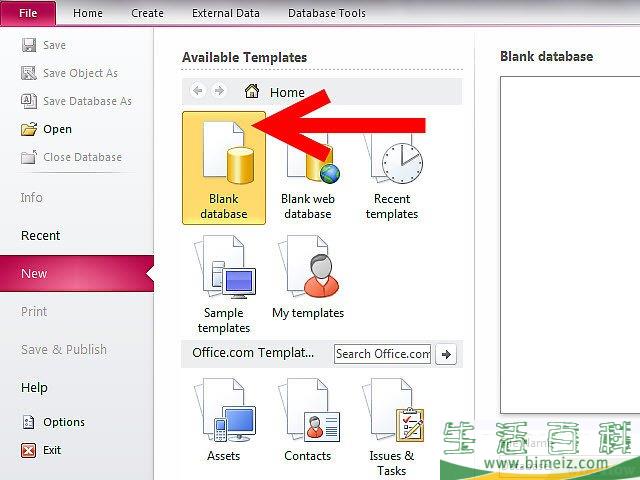Screen dimensions: 640x480
Task: Click the Blank database preview pane
Action: 570,245
